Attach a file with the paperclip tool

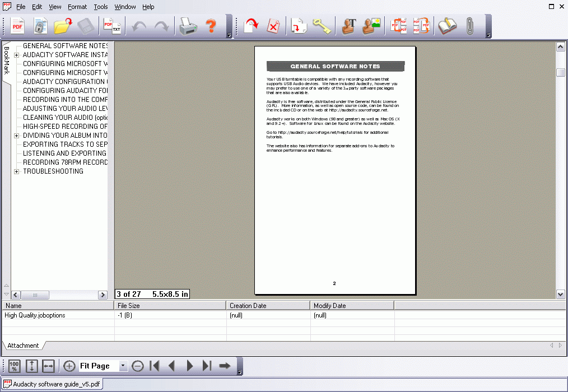tap(469, 26)
